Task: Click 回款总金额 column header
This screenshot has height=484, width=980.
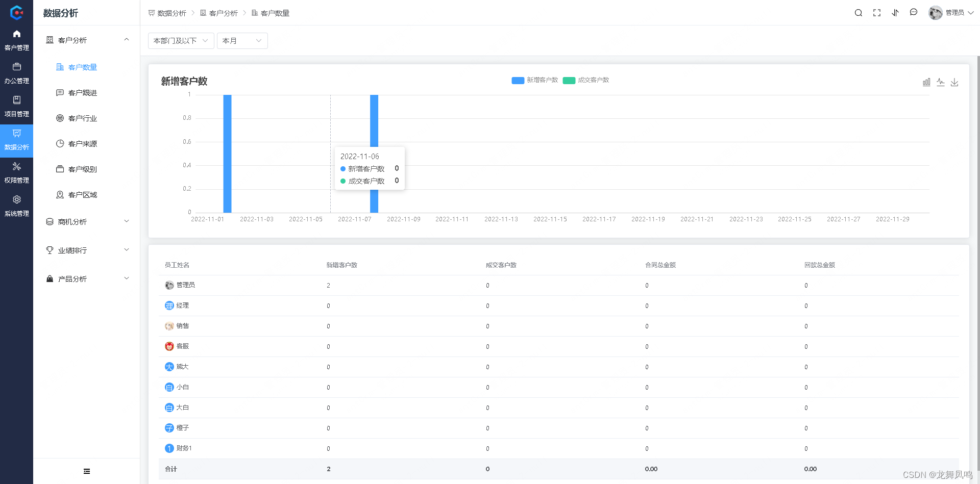Action: click(820, 265)
